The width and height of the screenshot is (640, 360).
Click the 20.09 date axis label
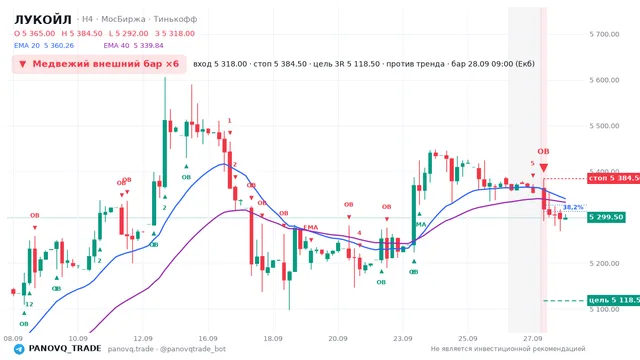[x=338, y=338]
